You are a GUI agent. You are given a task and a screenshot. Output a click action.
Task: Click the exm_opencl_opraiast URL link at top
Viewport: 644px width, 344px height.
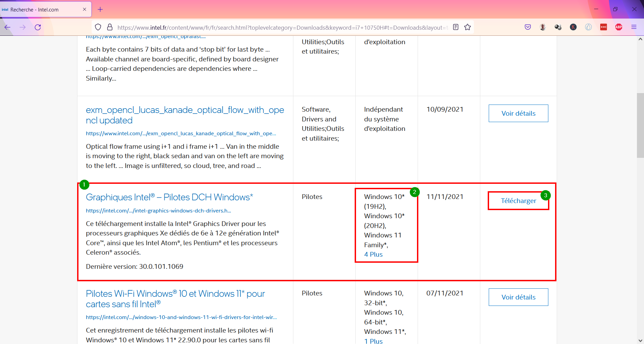point(146,37)
